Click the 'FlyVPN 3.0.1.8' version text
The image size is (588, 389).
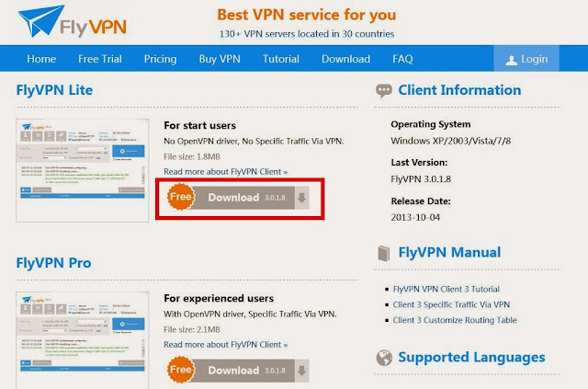pyautogui.click(x=421, y=179)
